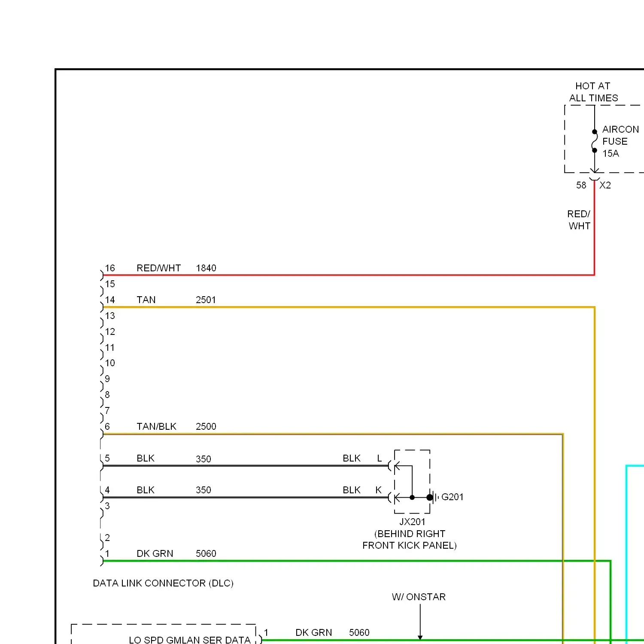The height and width of the screenshot is (644, 644).
Task: Click the arrow below W/ ONSTAR
Action: point(420,622)
